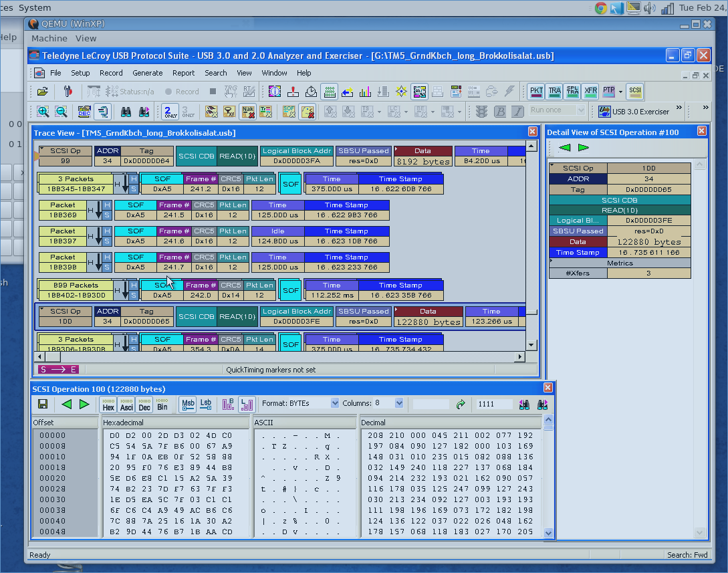Image resolution: width=728 pixels, height=573 pixels.
Task: Click next green arrow in Detail View
Action: point(583,148)
